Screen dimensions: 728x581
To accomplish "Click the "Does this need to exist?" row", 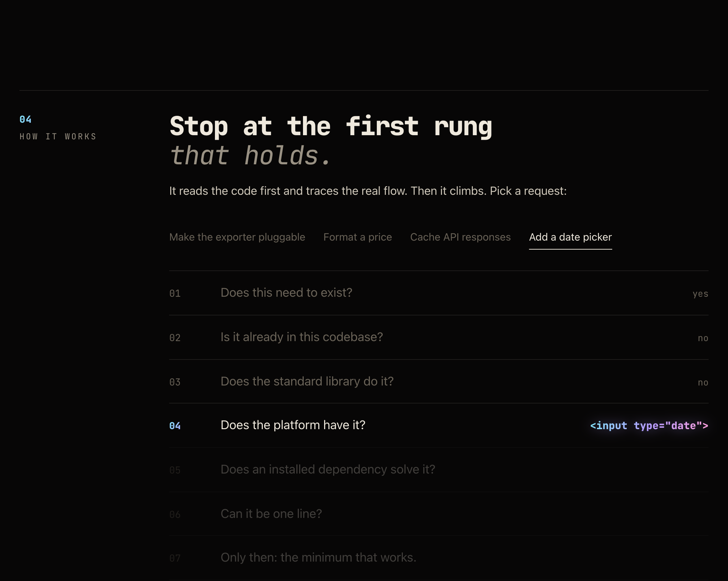I will (x=439, y=293).
